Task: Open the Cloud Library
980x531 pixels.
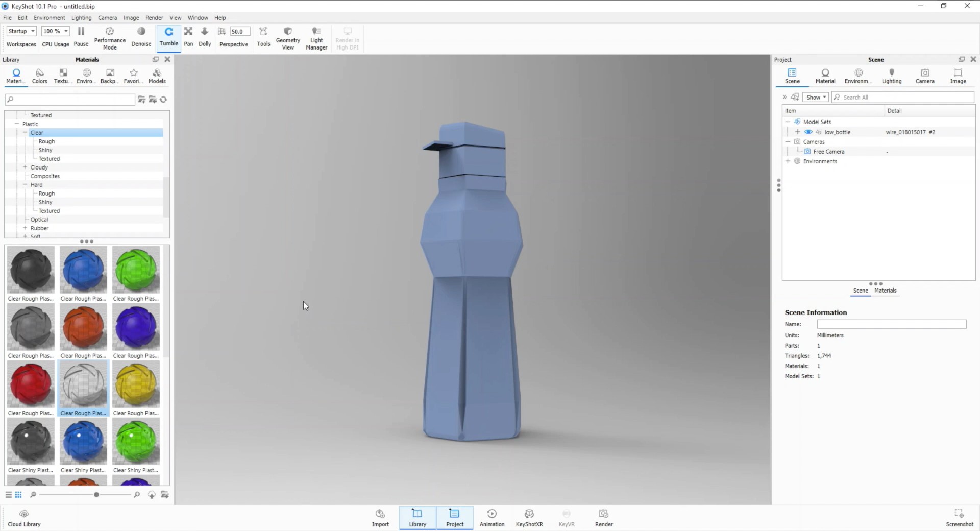Action: click(23, 517)
